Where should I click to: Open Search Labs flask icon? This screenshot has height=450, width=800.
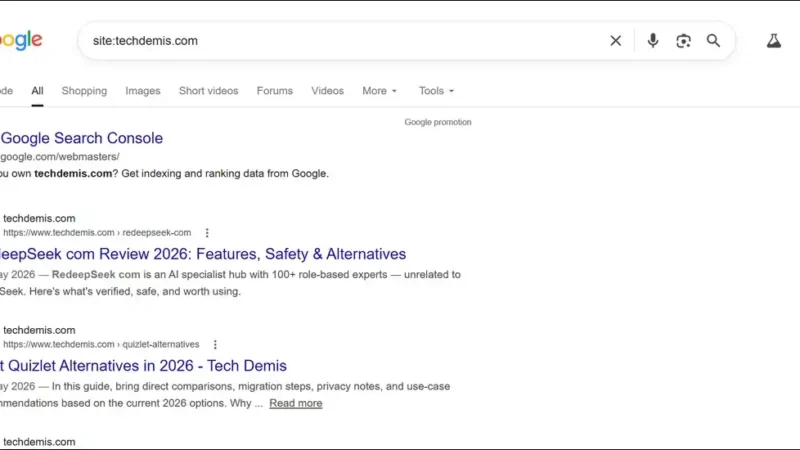(x=773, y=41)
